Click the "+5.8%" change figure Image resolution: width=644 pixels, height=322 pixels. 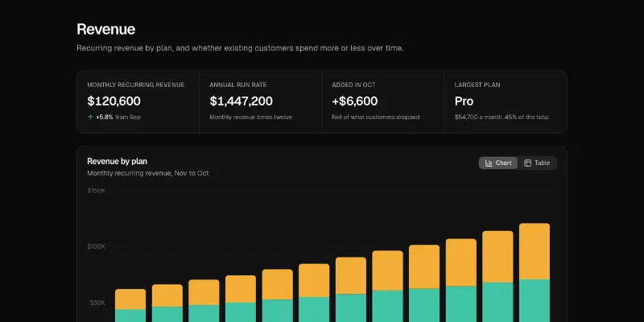click(105, 117)
